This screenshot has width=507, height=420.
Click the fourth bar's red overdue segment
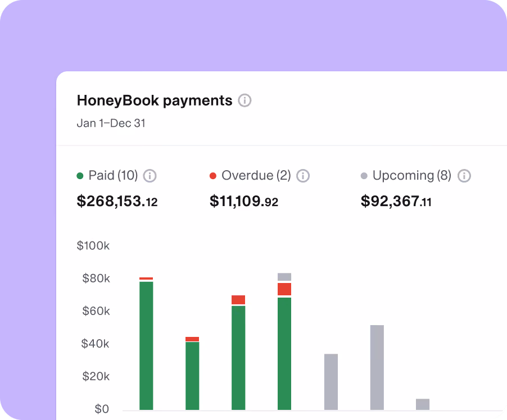(284, 289)
